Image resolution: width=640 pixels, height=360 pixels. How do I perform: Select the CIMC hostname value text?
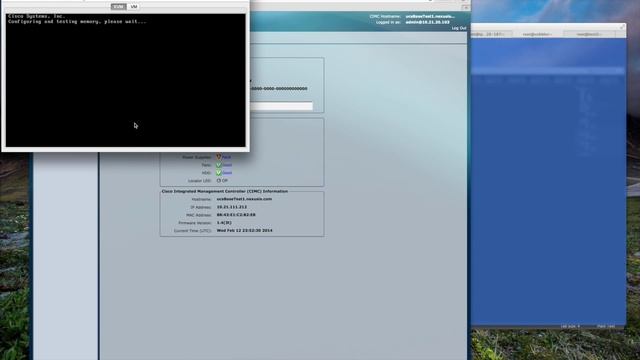[244, 199]
